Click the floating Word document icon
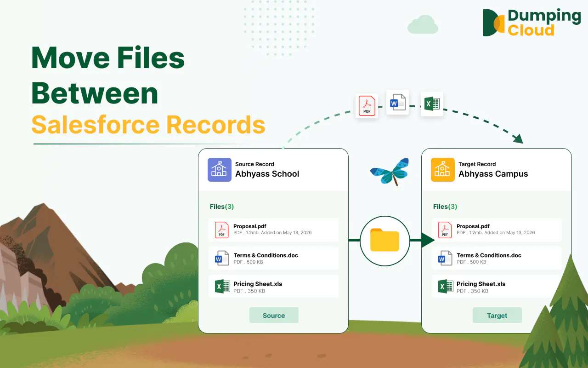Viewport: 588px width, 368px height. click(398, 102)
